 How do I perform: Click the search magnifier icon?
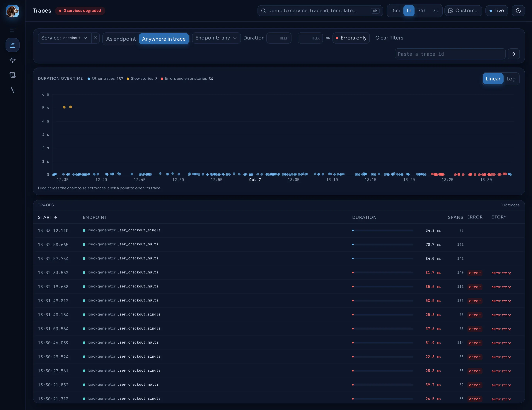click(263, 11)
